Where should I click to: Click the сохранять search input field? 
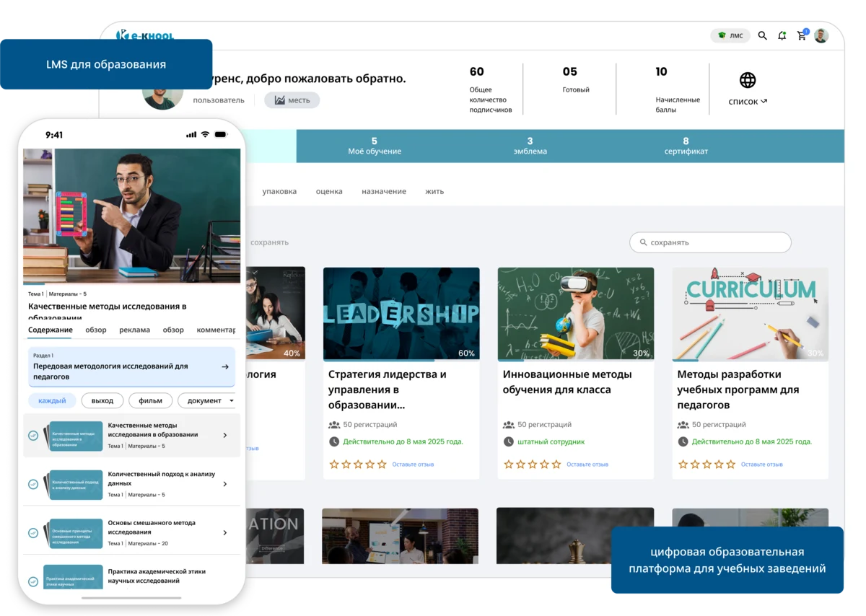click(x=711, y=242)
